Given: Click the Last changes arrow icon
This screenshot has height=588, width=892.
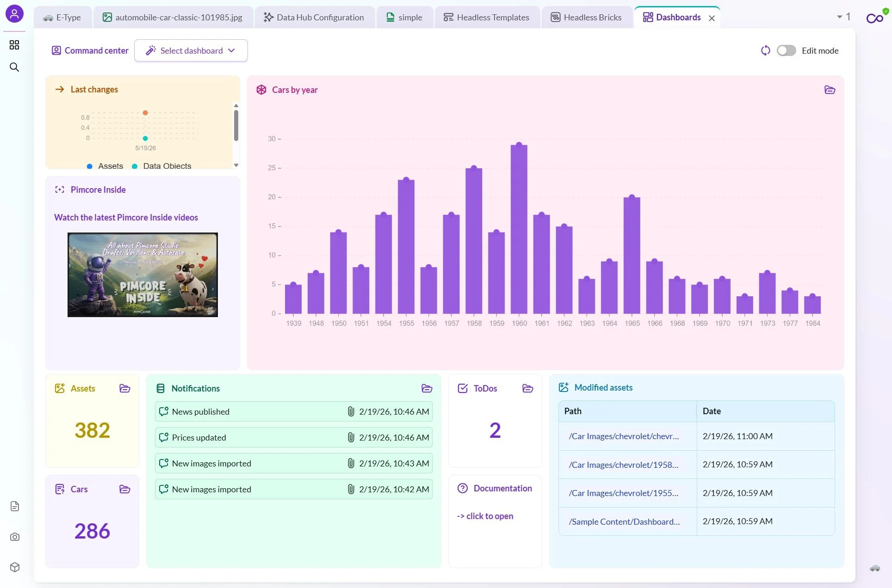Looking at the screenshot, I should tap(60, 89).
